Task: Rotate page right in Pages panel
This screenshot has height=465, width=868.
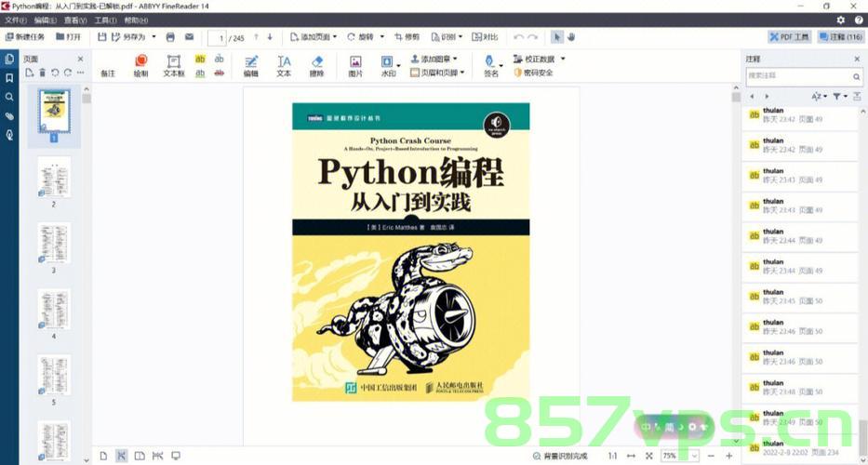Action: 68,73
